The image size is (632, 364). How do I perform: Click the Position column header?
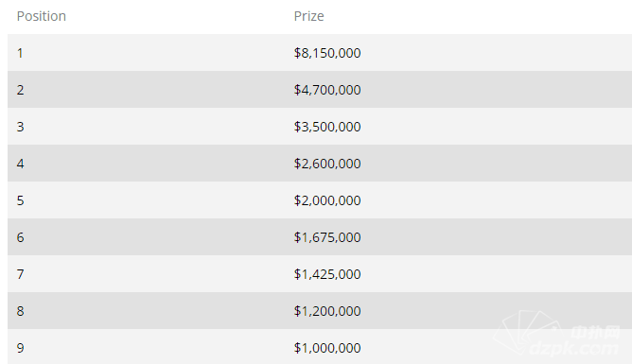[x=41, y=16]
